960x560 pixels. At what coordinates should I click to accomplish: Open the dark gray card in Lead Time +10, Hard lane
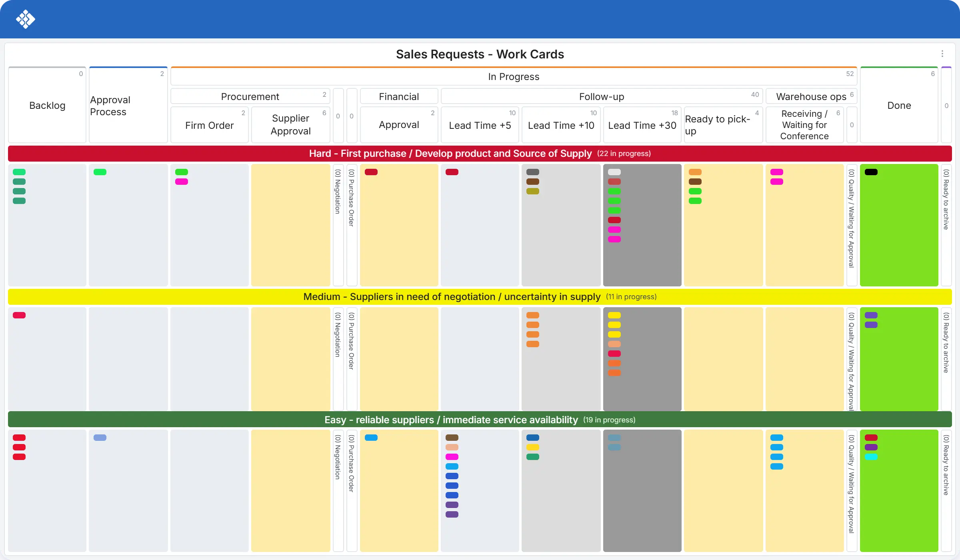[x=533, y=172]
